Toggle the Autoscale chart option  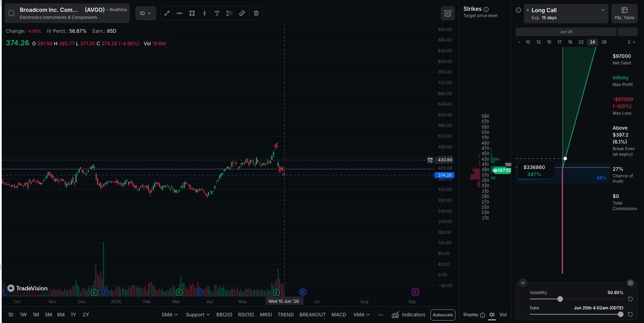[443, 315]
